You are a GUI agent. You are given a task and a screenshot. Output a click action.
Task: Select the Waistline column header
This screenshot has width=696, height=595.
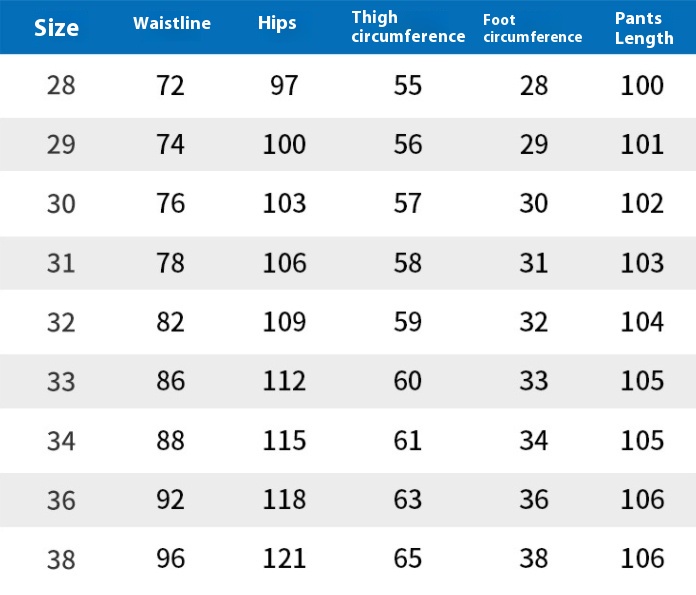(172, 24)
